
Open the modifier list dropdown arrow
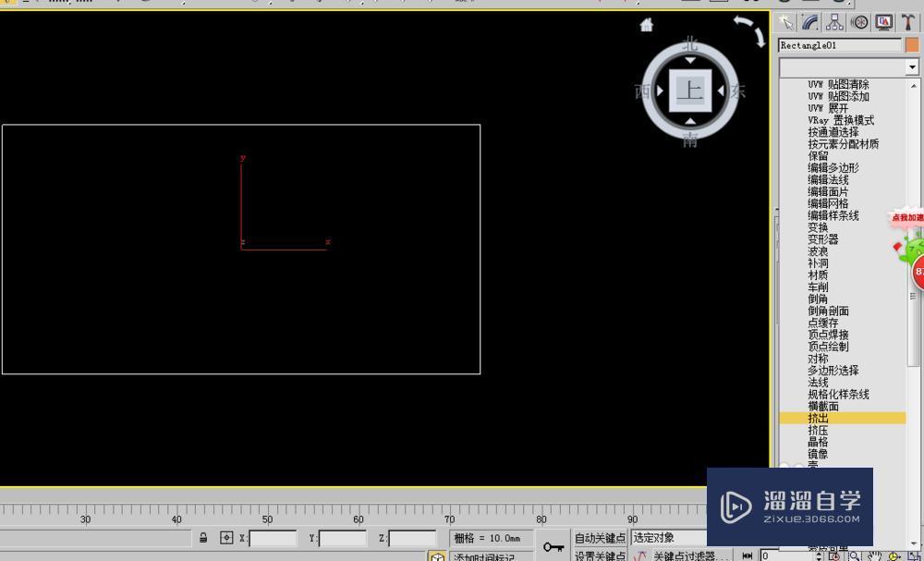(912, 67)
